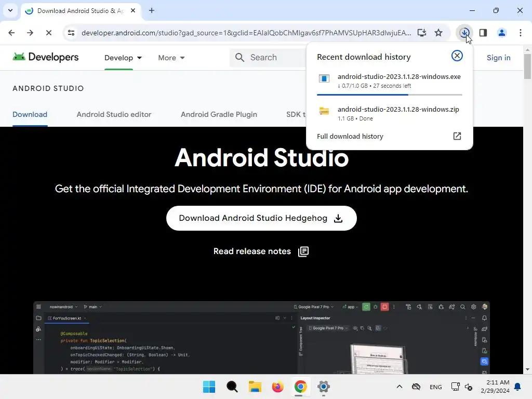Close the Recent download history popup

click(457, 56)
